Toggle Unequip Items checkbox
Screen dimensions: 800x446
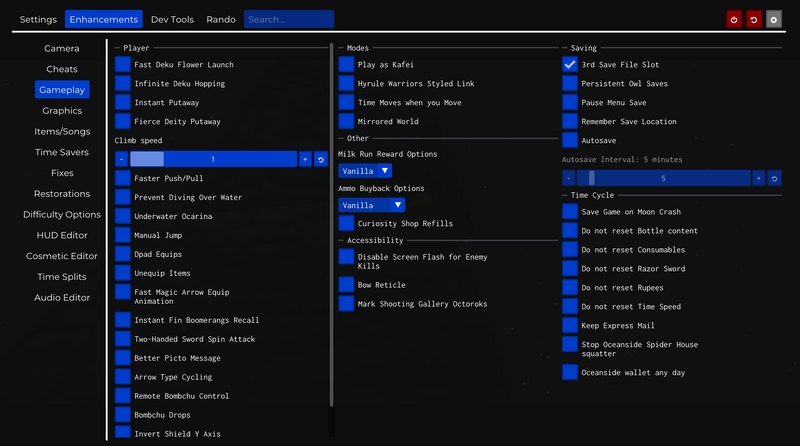tap(122, 272)
